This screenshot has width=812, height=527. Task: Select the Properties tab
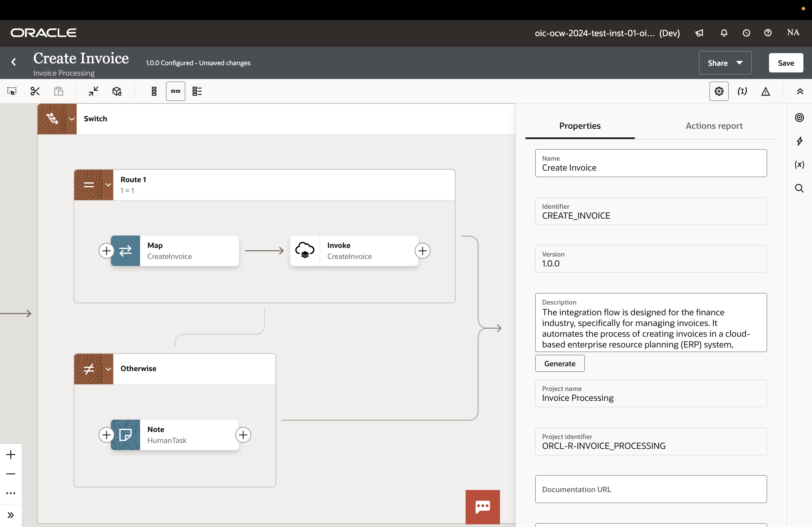(580, 126)
